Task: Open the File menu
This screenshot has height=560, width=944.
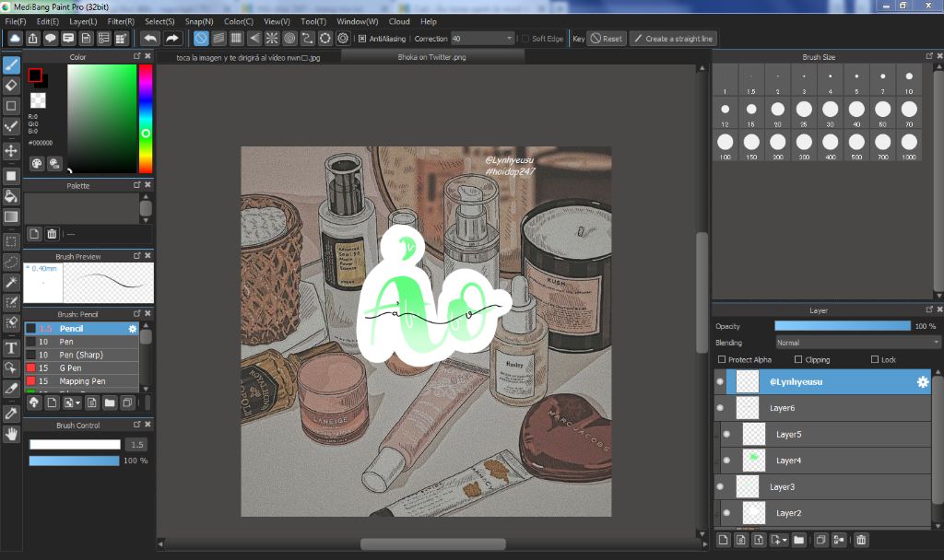Action: [16, 22]
